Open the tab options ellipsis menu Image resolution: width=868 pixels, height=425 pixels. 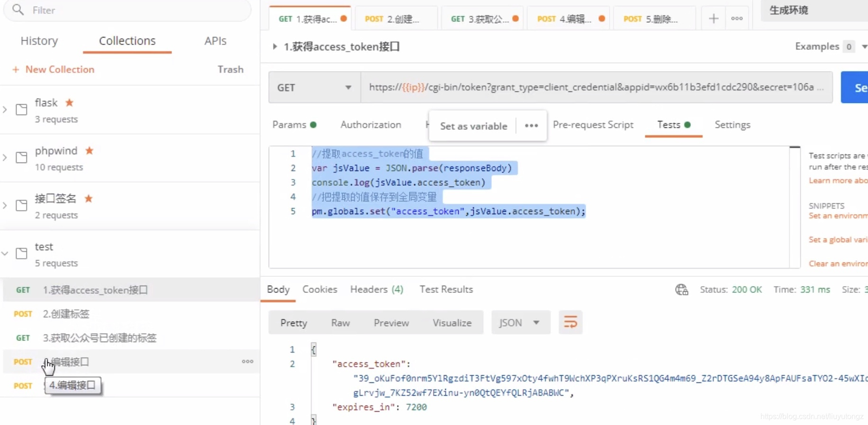point(737,18)
